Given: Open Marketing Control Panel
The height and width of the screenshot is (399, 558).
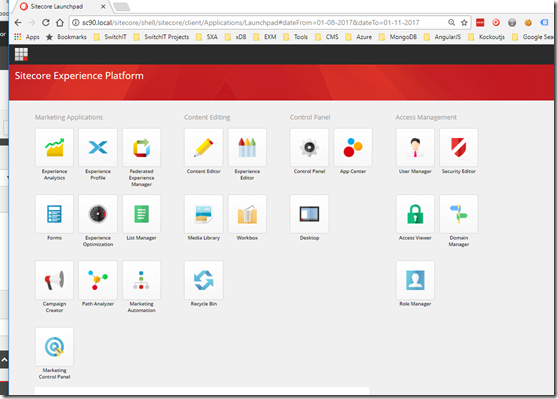Looking at the screenshot, I should pyautogui.click(x=54, y=347).
